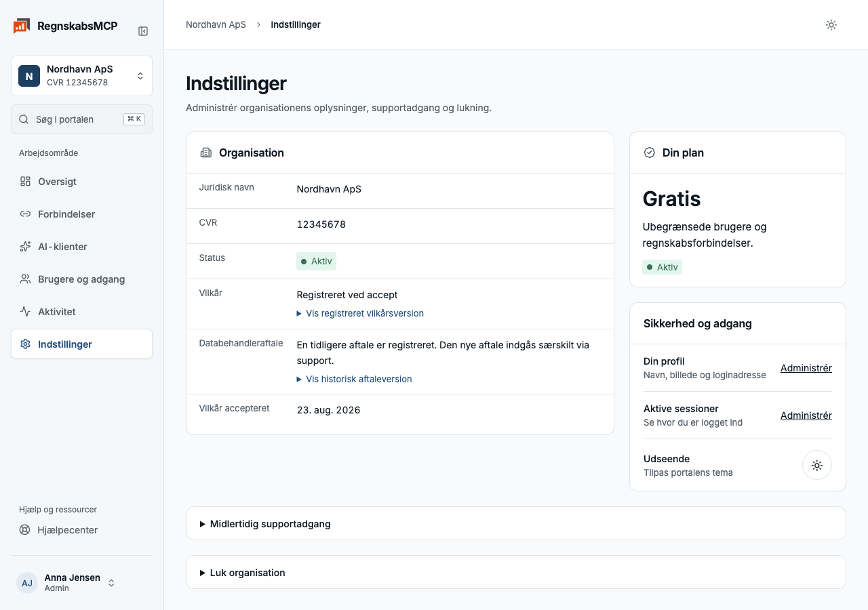Click the Hjælpecenter lifebuoy icon
This screenshot has height=610, width=868.
[25, 530]
